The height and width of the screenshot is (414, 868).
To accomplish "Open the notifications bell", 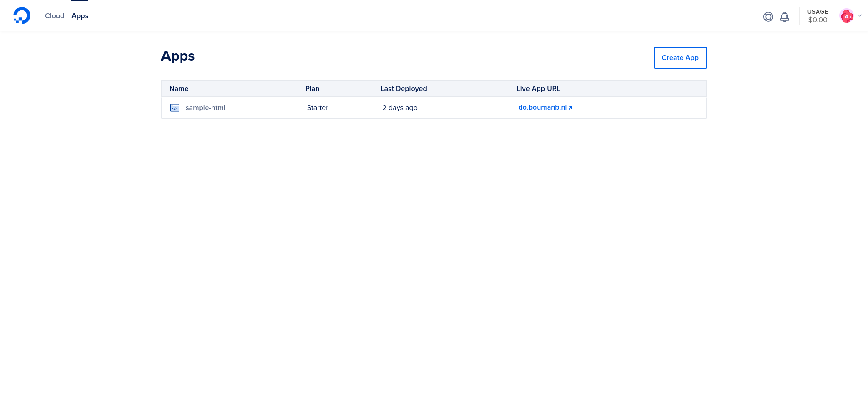I will click(784, 17).
